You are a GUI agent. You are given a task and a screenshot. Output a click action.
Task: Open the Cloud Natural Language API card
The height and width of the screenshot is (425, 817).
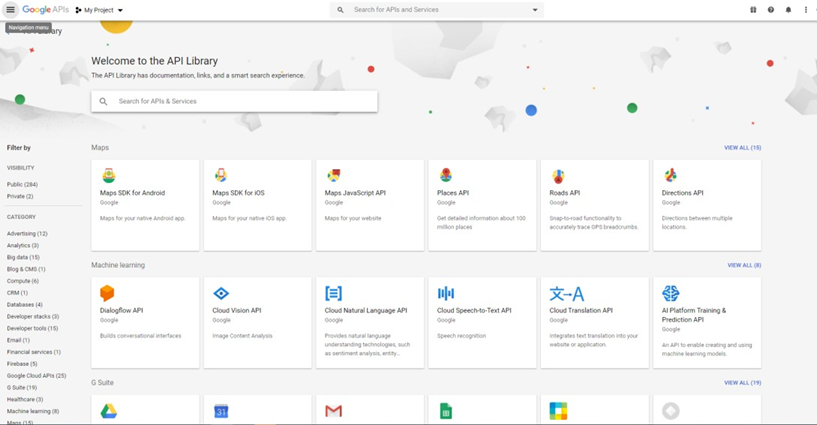369,320
